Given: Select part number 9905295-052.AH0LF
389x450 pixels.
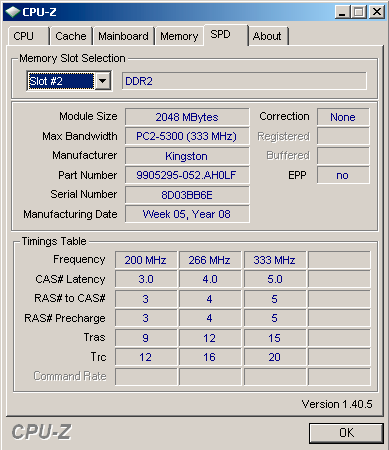Looking at the screenshot, I should tap(187, 175).
